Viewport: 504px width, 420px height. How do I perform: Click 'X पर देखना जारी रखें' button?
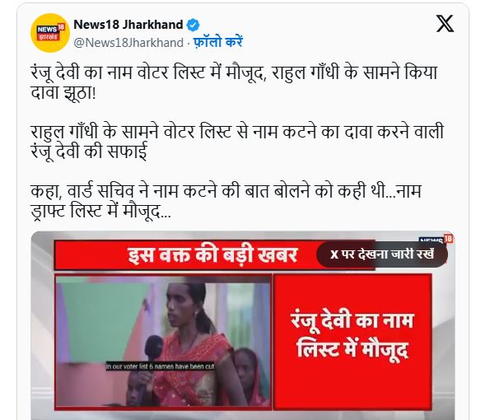point(382,254)
